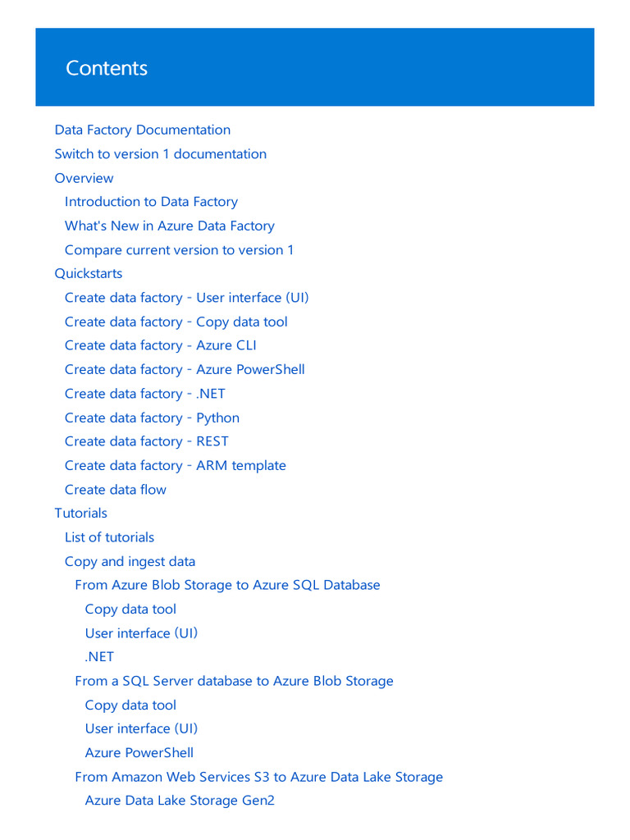Open Create data factory - Python
This screenshot has width=630, height=840.
[x=152, y=418]
